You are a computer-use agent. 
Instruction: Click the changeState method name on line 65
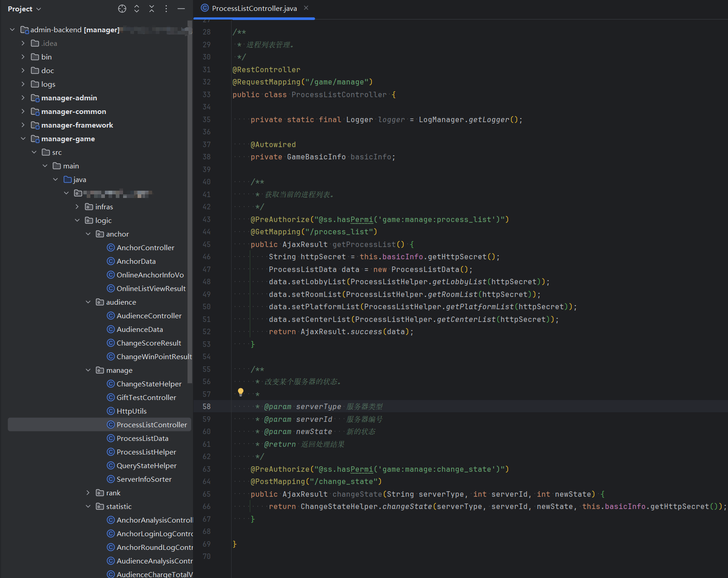coord(357,494)
